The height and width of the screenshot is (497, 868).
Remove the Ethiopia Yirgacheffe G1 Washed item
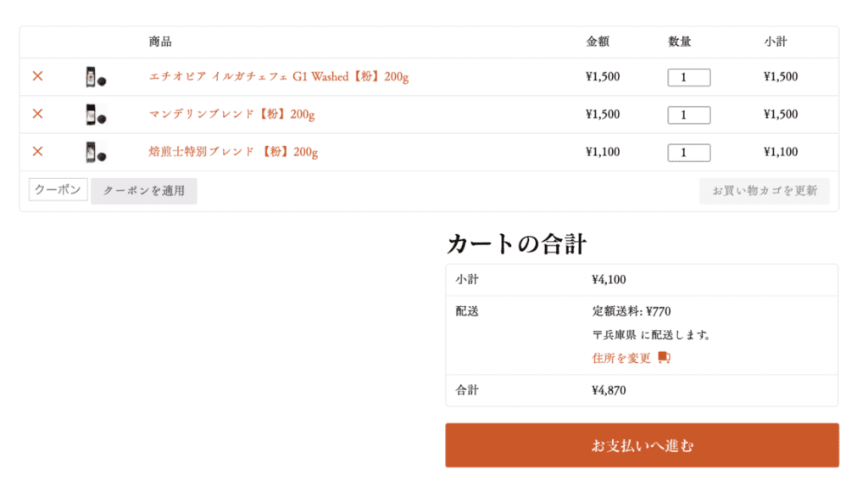pos(37,76)
